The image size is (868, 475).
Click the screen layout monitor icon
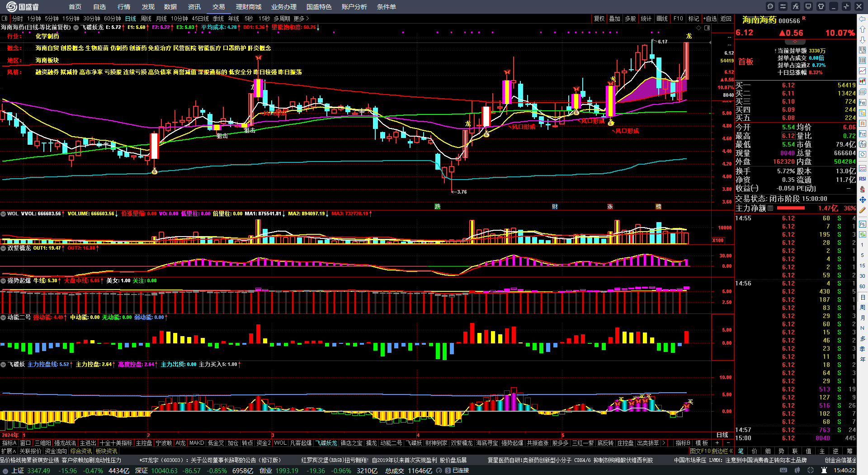click(808, 6)
